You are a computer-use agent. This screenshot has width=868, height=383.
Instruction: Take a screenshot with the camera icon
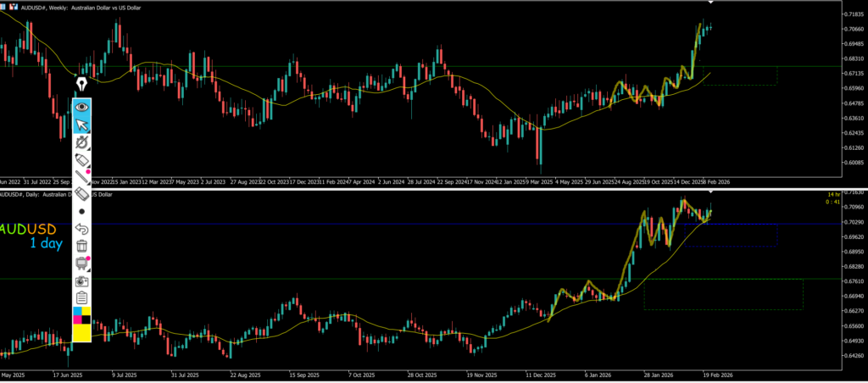pos(82,280)
